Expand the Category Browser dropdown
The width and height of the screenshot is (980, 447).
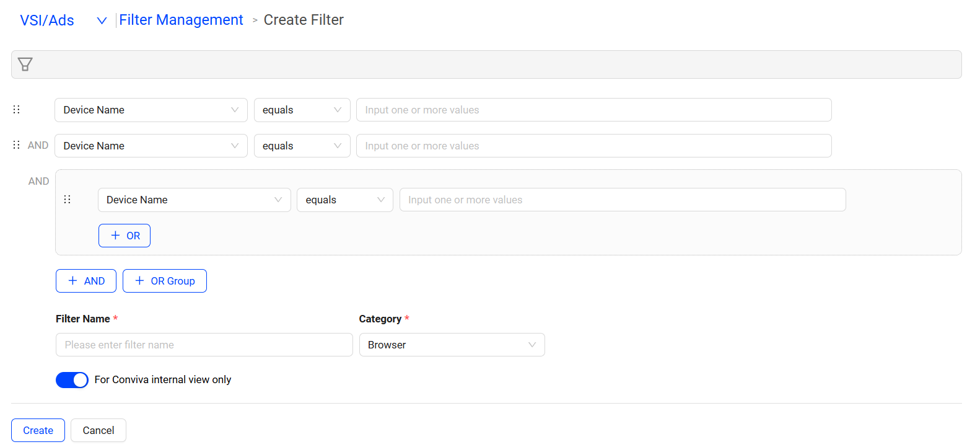[x=452, y=345]
